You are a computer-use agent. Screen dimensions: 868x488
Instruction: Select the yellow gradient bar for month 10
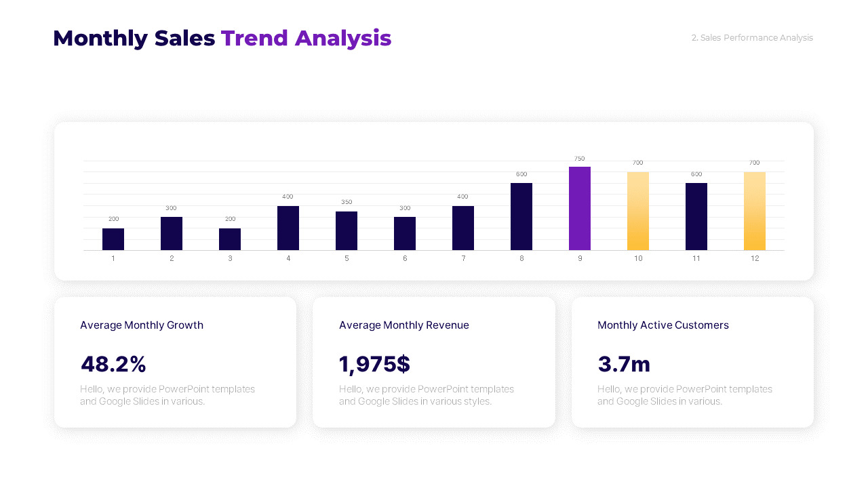pos(638,211)
